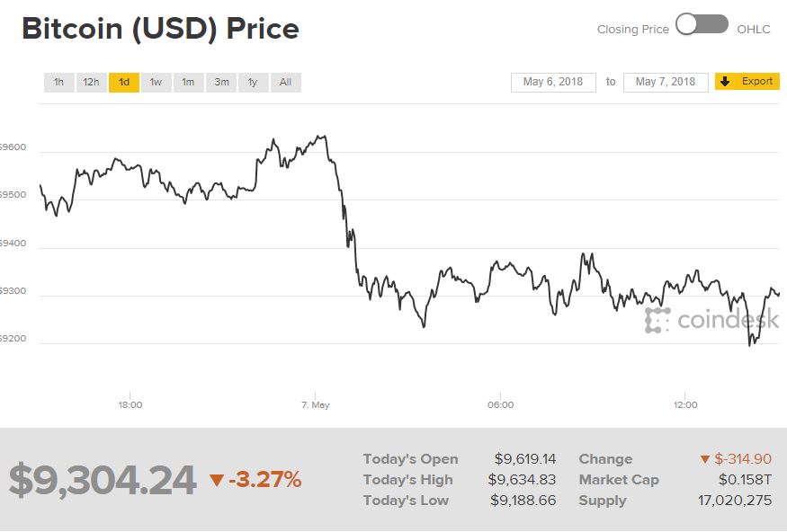This screenshot has height=532, width=787.
Task: Open the May 6, 2018 start date field
Action: pos(553,82)
